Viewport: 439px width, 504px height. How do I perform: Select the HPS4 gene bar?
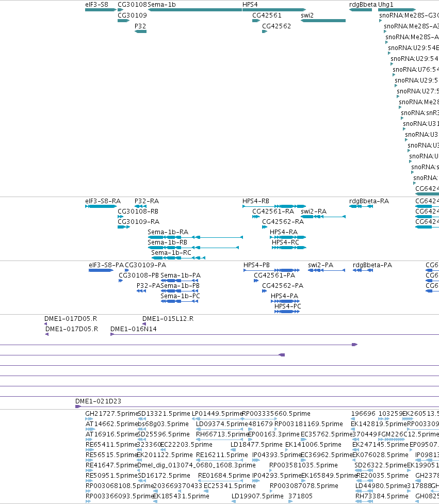[274, 10]
